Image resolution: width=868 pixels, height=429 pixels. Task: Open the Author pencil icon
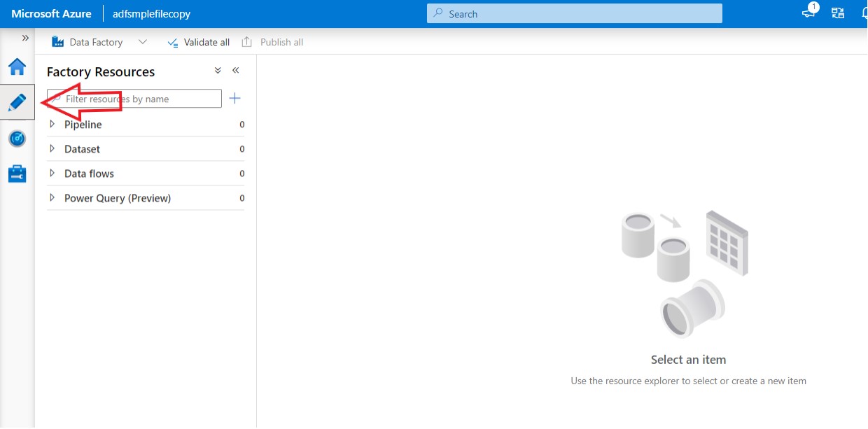click(17, 102)
